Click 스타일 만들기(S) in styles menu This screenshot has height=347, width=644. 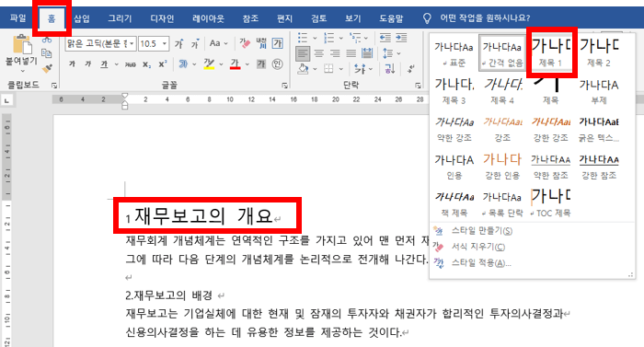point(482,231)
